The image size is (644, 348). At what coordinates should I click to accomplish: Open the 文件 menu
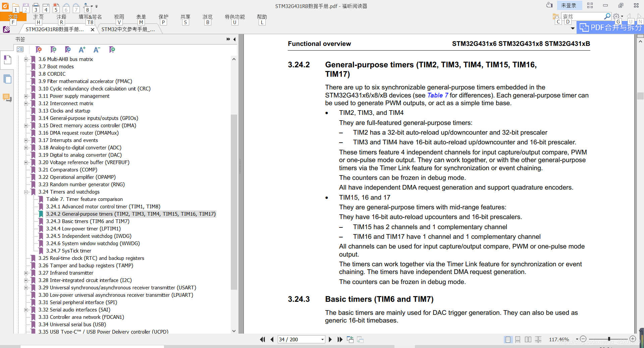click(13, 17)
